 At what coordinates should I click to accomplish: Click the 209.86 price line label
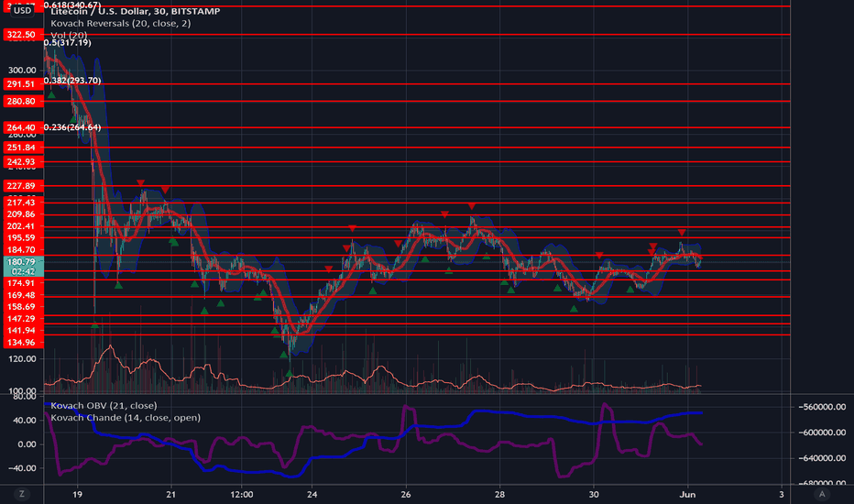pyautogui.click(x=23, y=214)
